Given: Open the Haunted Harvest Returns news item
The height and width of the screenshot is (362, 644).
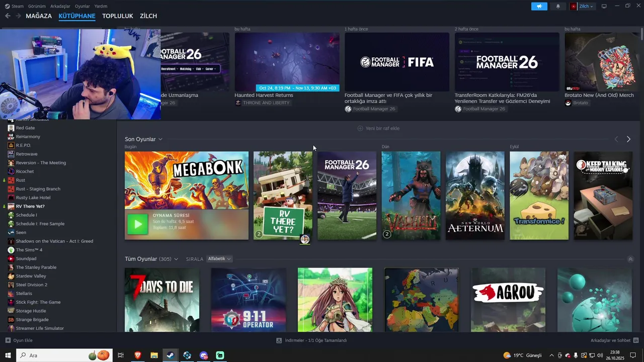Looking at the screenshot, I should pos(287,62).
